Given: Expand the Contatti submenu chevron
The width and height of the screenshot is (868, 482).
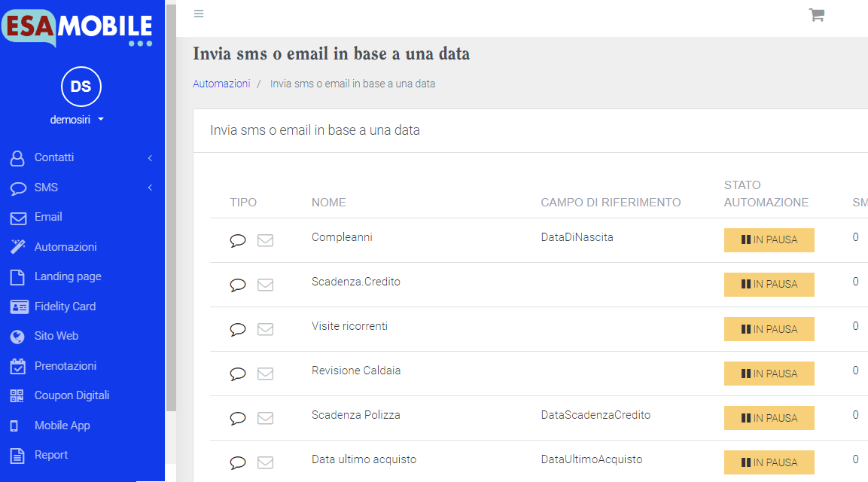Looking at the screenshot, I should click(150, 158).
